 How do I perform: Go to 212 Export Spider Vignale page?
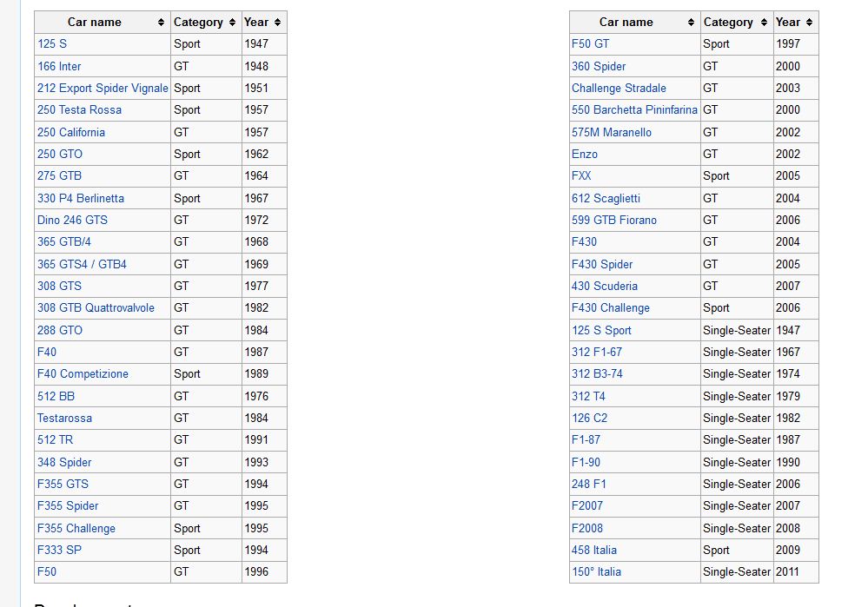103,89
